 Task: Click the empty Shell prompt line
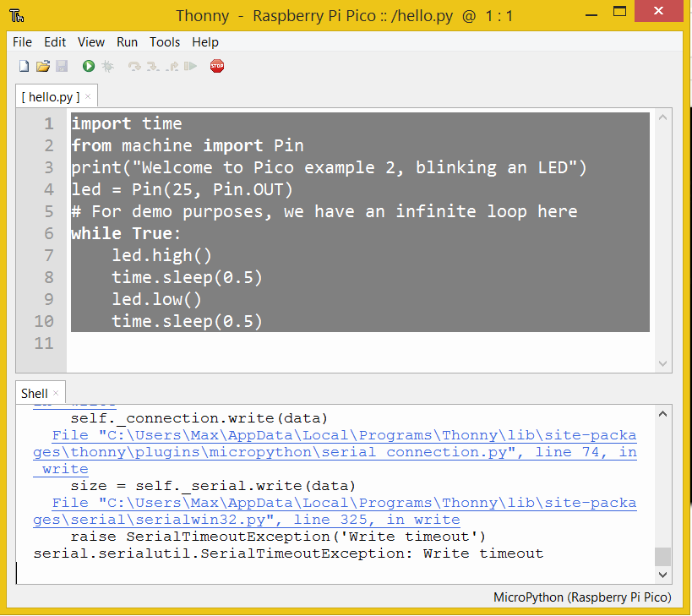click(335, 573)
